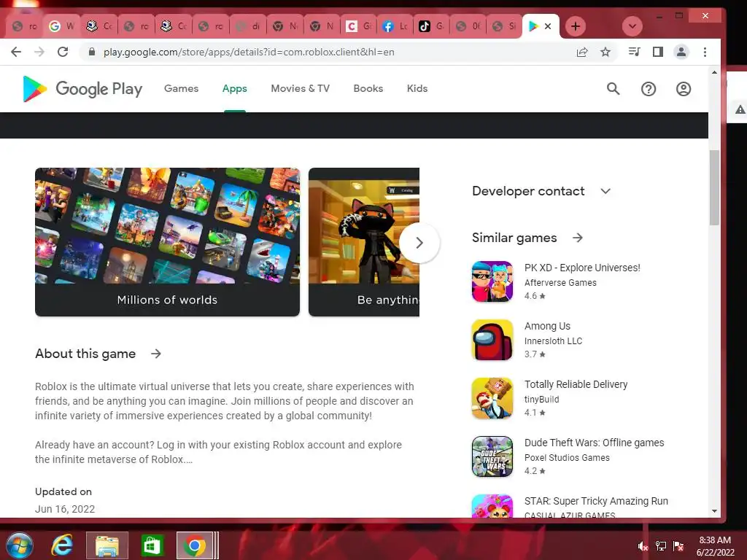Click the page vertical scrollbar thumb
Image resolution: width=747 pixels, height=560 pixels.
(714, 187)
